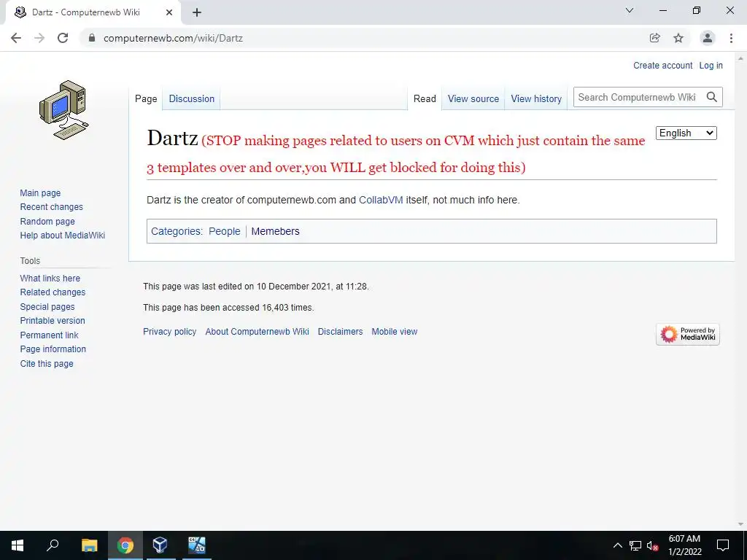Click the muted volume tray icon
This screenshot has height=560, width=747.
pyautogui.click(x=653, y=545)
